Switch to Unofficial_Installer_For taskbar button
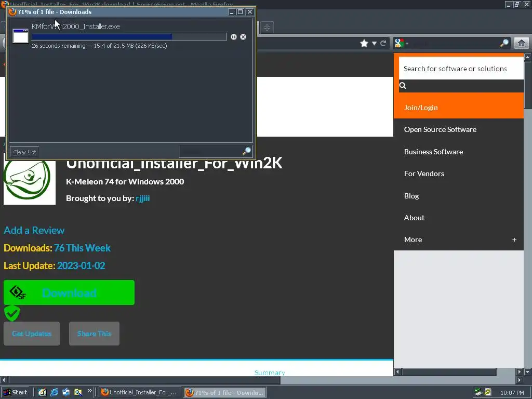Screen dimensions: 532x399 pyautogui.click(x=139, y=392)
